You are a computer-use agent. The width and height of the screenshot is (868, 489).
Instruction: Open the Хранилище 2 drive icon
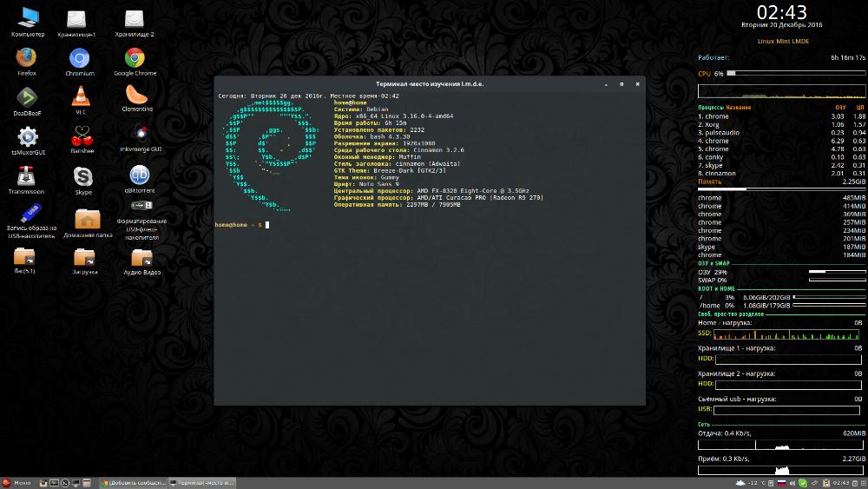tap(134, 19)
